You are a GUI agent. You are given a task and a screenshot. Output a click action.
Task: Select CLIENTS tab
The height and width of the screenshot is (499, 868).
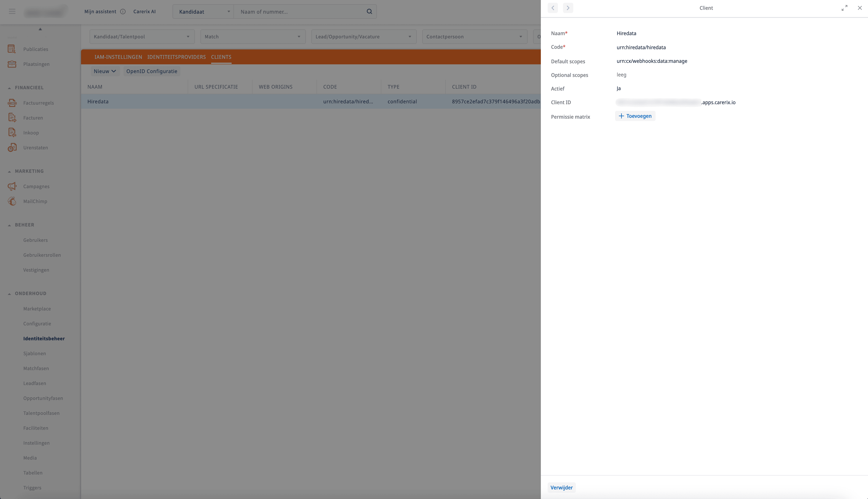pyautogui.click(x=221, y=57)
